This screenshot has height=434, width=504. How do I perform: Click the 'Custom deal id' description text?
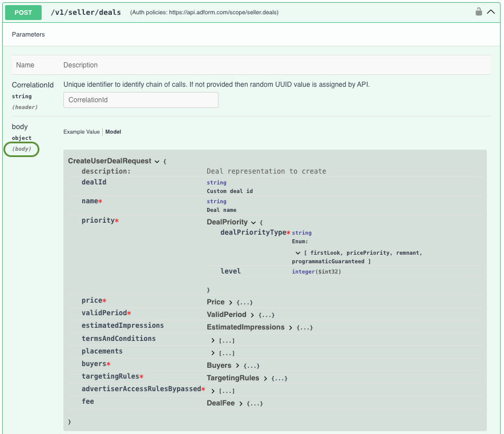click(229, 191)
